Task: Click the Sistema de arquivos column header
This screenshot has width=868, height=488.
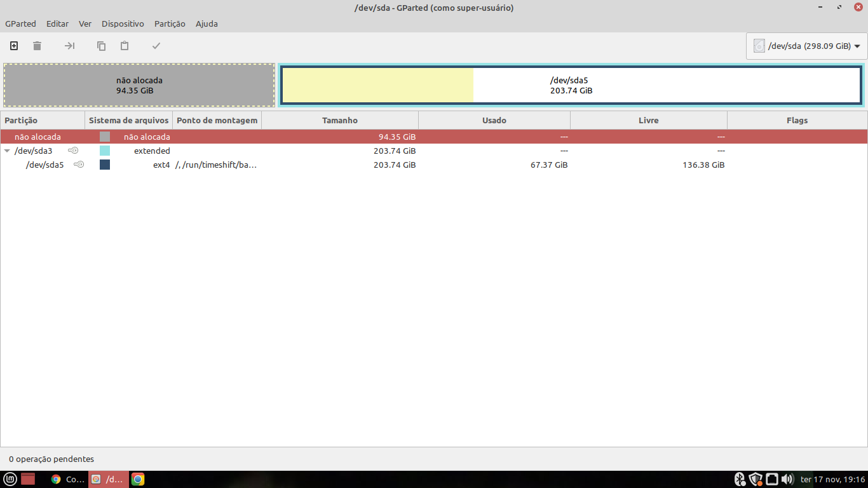Action: [x=129, y=120]
